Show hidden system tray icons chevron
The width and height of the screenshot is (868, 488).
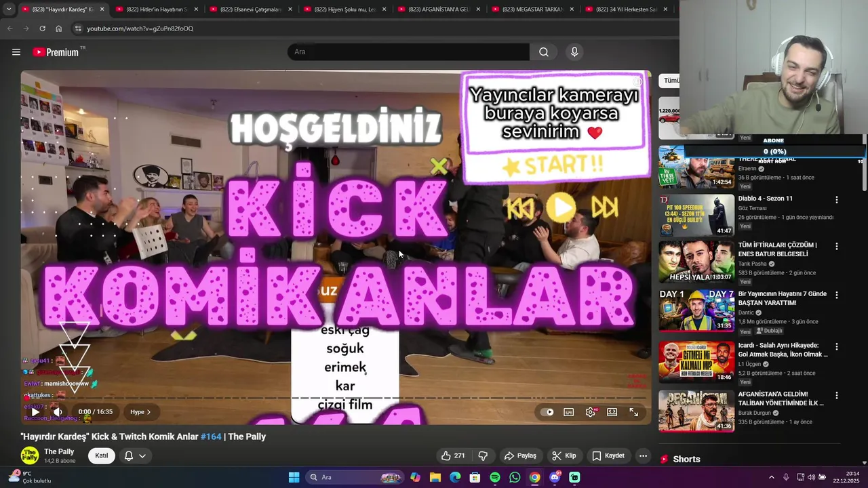click(x=771, y=477)
